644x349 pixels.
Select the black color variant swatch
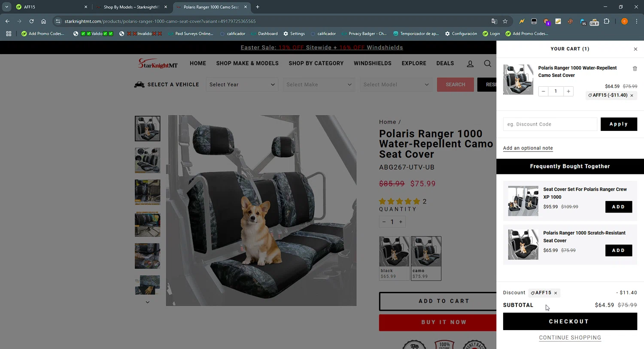pos(394,258)
